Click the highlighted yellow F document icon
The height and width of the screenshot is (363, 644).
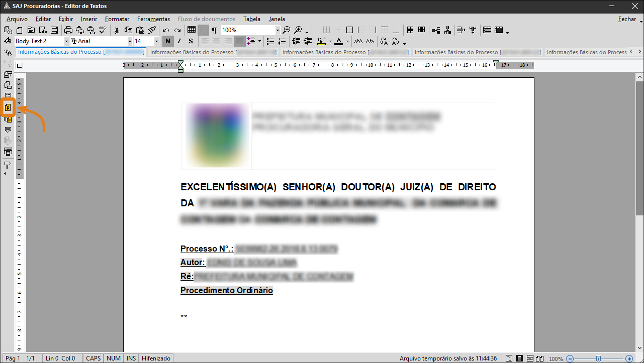point(8,107)
